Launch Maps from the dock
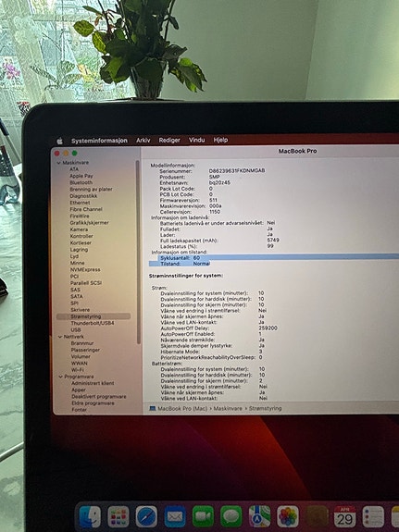The image size is (399, 532). click(x=259, y=516)
